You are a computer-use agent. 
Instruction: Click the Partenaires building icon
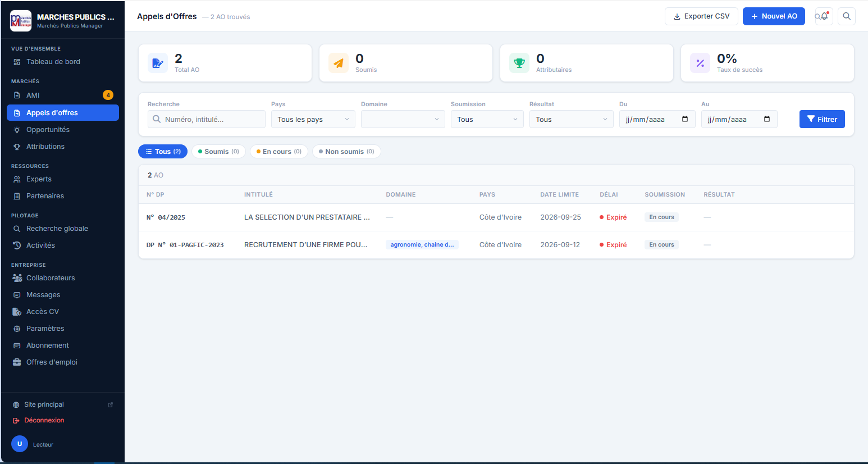(x=17, y=196)
